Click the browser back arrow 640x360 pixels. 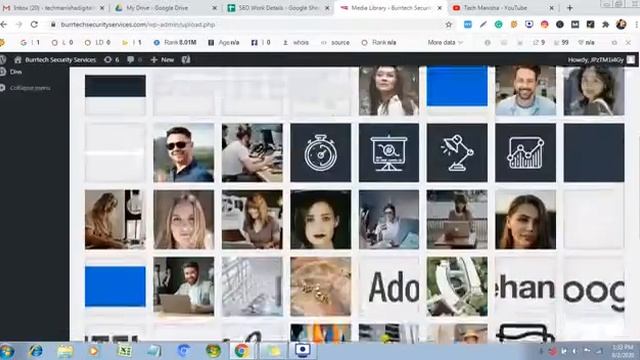4,24
